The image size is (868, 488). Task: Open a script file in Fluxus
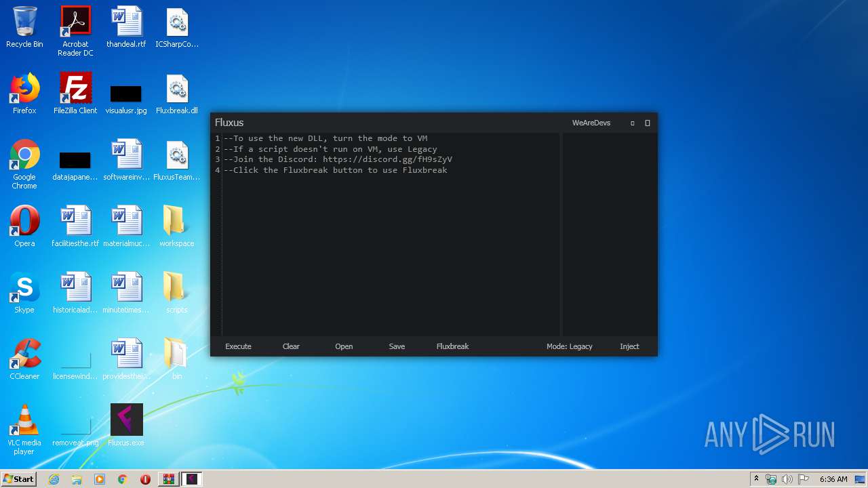(x=344, y=346)
